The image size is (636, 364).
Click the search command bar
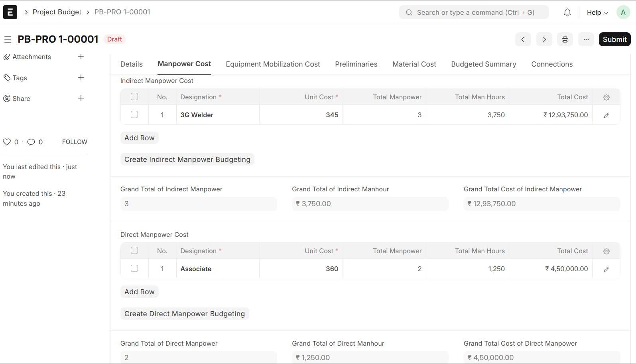[474, 12]
